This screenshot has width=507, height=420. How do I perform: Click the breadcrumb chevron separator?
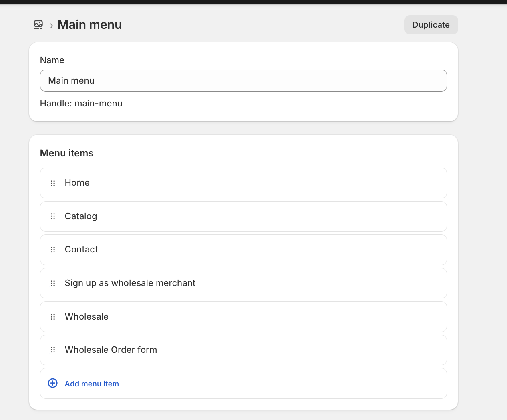[51, 26]
